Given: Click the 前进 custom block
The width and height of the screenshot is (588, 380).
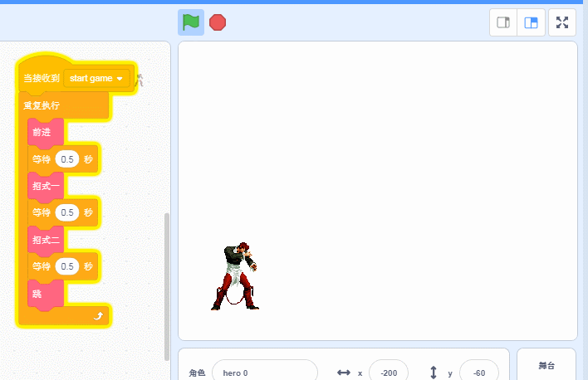Looking at the screenshot, I should (x=46, y=132).
